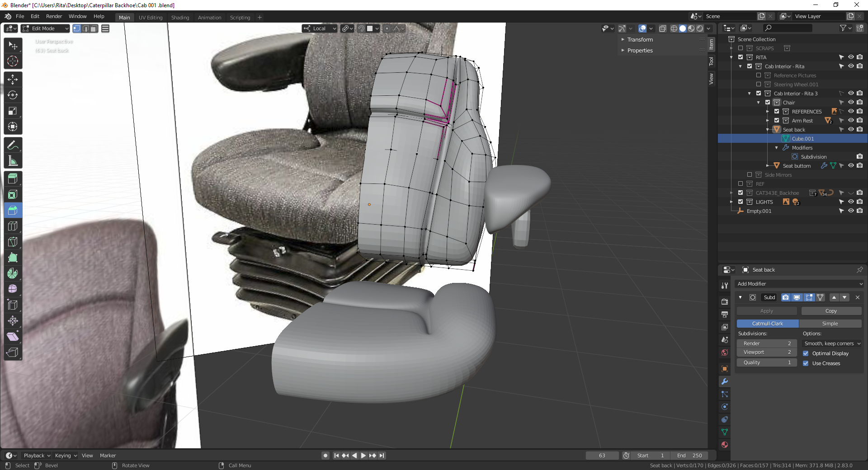Click the Viewport subdivisions slider
868x470 pixels.
[x=767, y=352]
